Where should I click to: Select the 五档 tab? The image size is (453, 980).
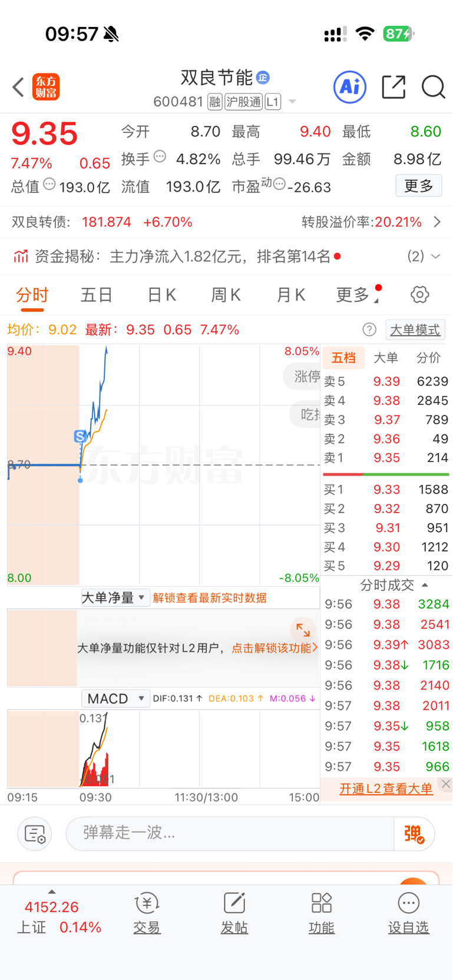click(x=343, y=358)
